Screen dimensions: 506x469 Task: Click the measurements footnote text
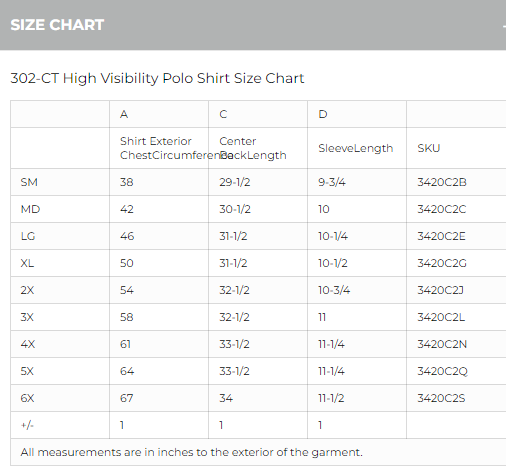[x=191, y=452]
